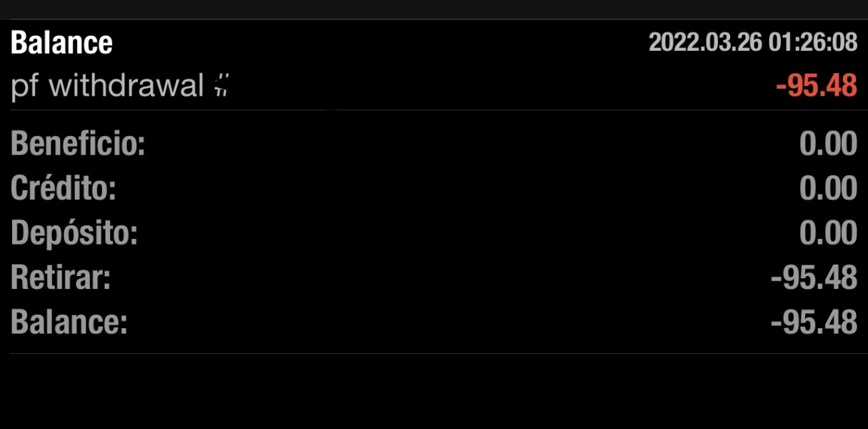Screen dimensions: 868x429
Task: Select the Retirar label
Action: point(61,278)
